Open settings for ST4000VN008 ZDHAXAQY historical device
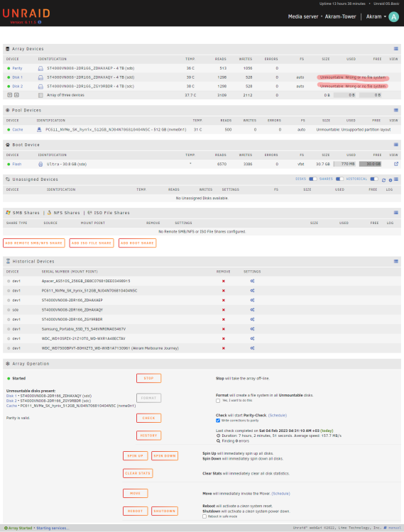This screenshot has height=532, width=404. 252,310
